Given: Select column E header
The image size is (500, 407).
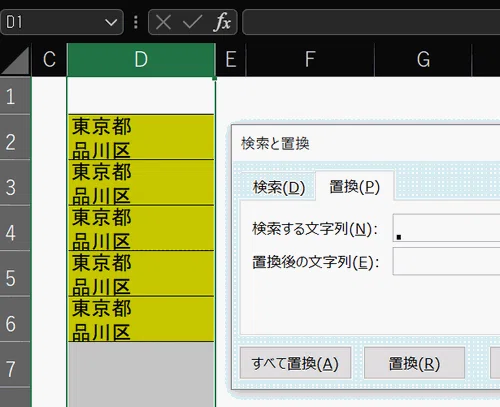Looking at the screenshot, I should pos(231,60).
